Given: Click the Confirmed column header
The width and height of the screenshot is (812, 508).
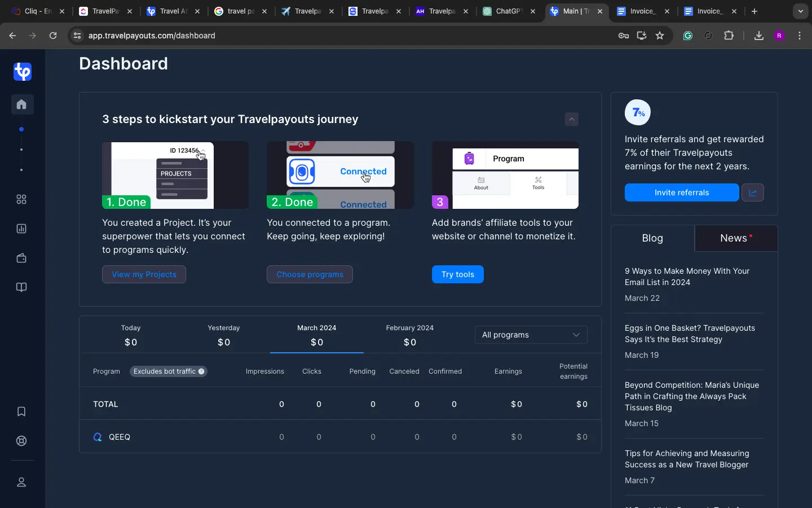Looking at the screenshot, I should click(x=445, y=371).
